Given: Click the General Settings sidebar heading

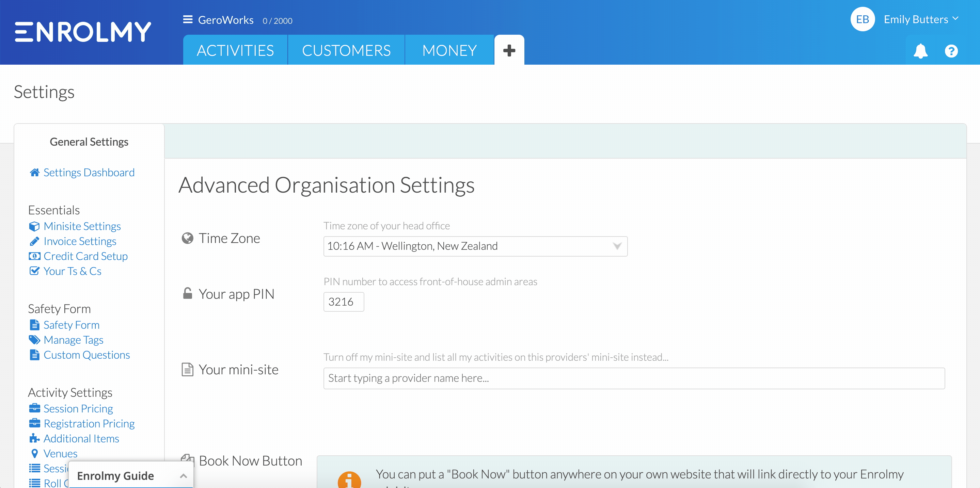Looking at the screenshot, I should tap(89, 142).
